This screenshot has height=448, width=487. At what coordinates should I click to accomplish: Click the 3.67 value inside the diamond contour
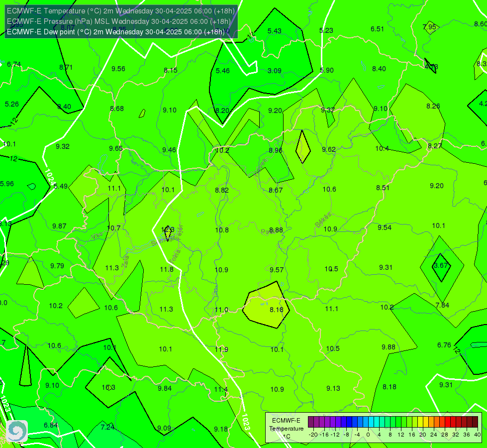(441, 265)
